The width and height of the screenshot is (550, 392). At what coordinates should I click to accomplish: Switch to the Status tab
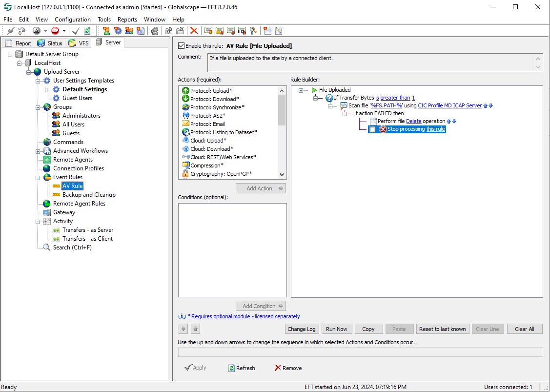pos(50,43)
